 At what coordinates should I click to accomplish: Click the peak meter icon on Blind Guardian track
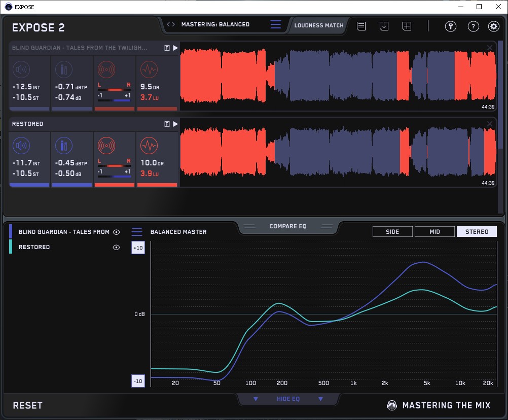pyautogui.click(x=64, y=69)
